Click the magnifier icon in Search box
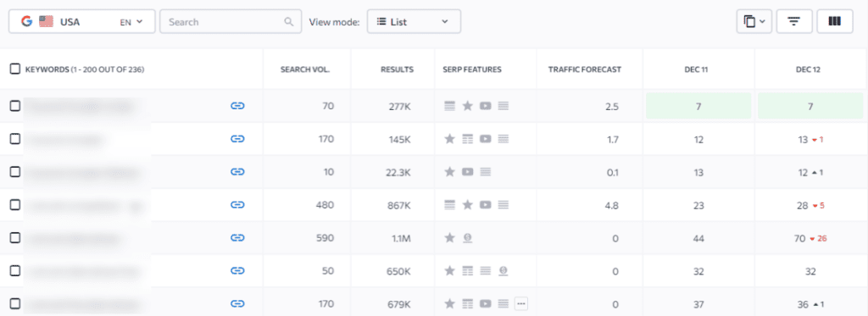The width and height of the screenshot is (868, 316). pos(288,22)
